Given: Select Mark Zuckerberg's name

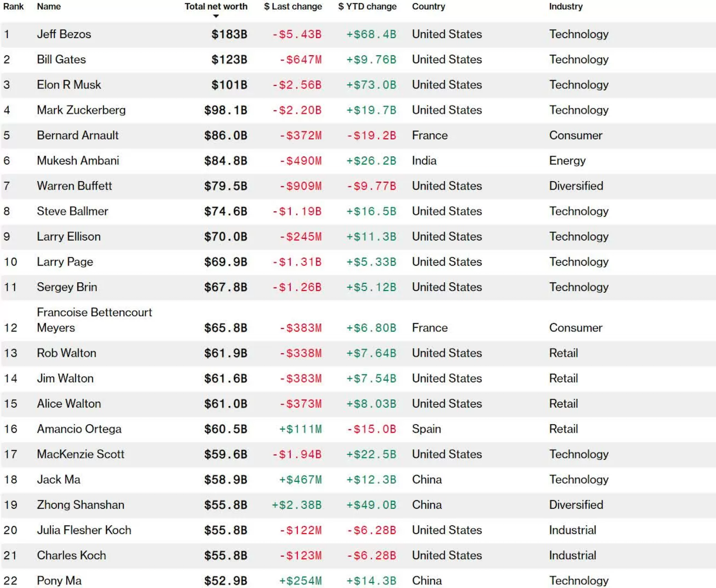Looking at the screenshot, I should coord(81,110).
